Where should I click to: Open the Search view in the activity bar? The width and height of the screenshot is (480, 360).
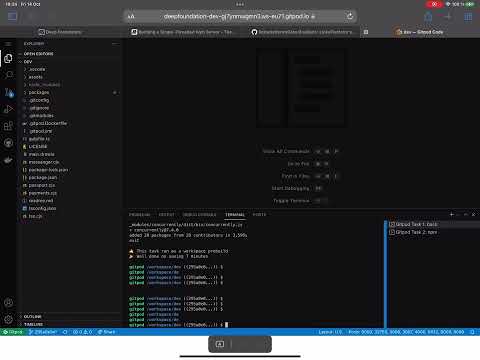[x=8, y=75]
